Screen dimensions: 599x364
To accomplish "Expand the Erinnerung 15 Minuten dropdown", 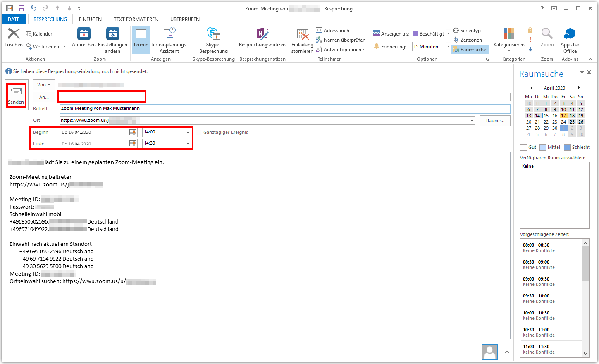I will pos(448,47).
